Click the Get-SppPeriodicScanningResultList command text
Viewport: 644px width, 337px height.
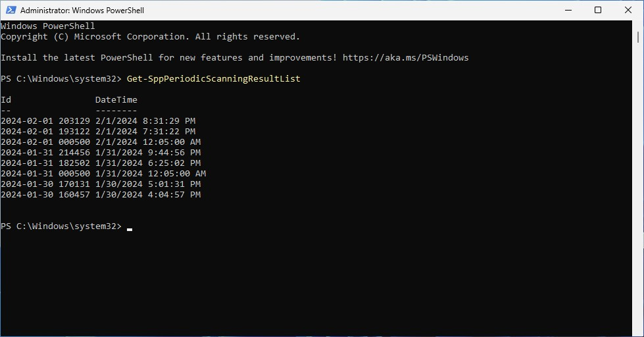coord(214,78)
